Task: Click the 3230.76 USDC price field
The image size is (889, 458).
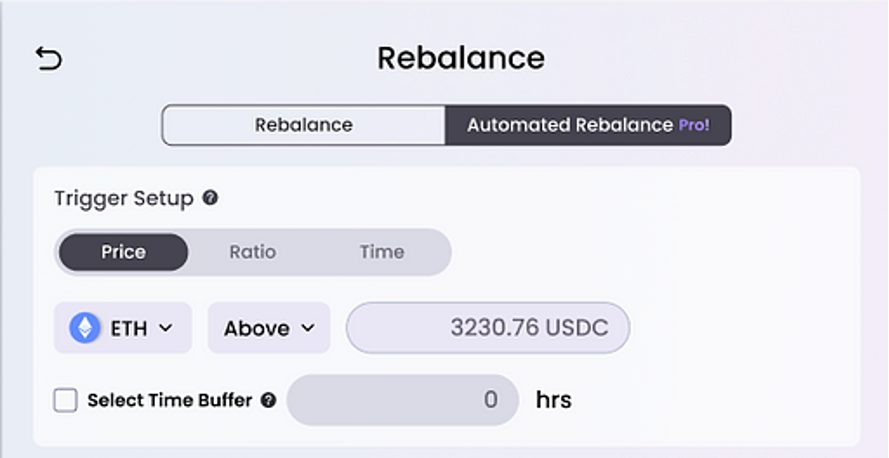Action: point(488,328)
